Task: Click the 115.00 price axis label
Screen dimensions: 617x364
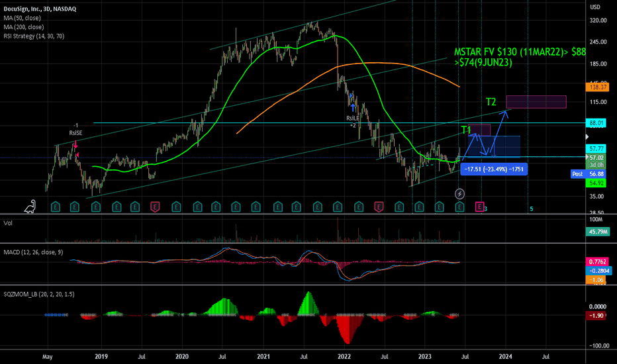Action: point(598,102)
